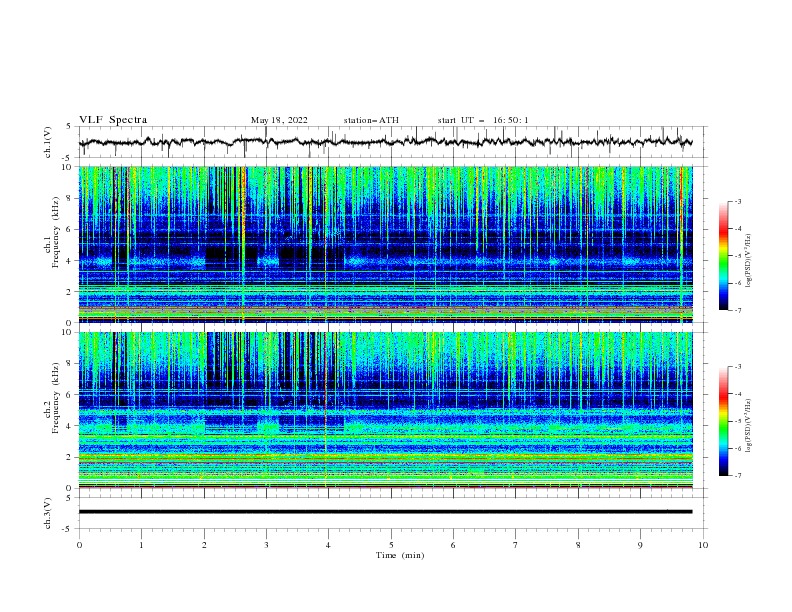Screen dimensions: 792x612
Task: Click the ch.1 colorbar log(PSD) label
Action: pos(748,261)
